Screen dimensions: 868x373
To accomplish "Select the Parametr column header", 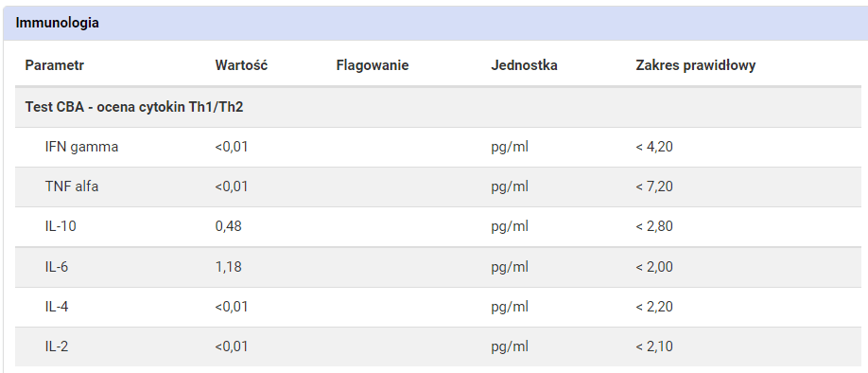I will click(54, 65).
